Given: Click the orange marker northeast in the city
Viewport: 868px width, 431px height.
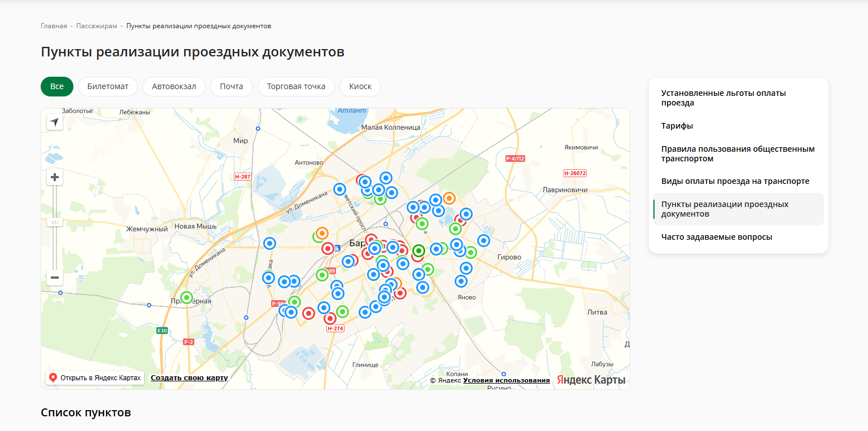Looking at the screenshot, I should click(449, 198).
